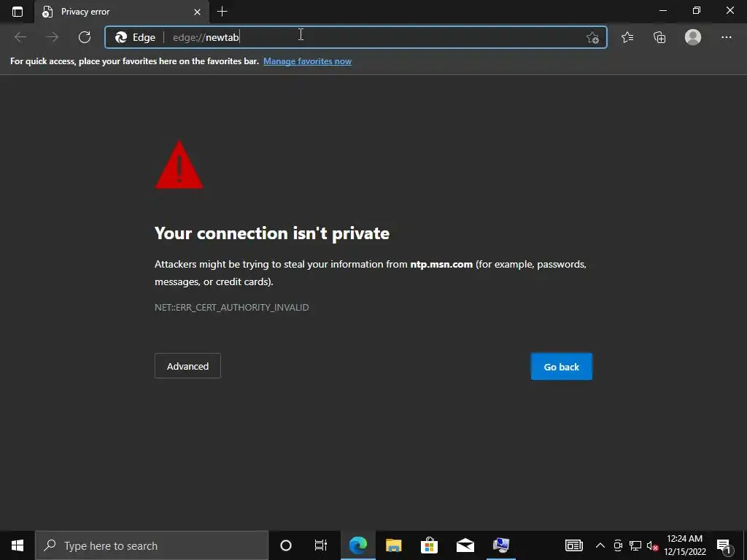Open the remote desktop taskbar app
747x560 pixels.
pyautogui.click(x=500, y=545)
